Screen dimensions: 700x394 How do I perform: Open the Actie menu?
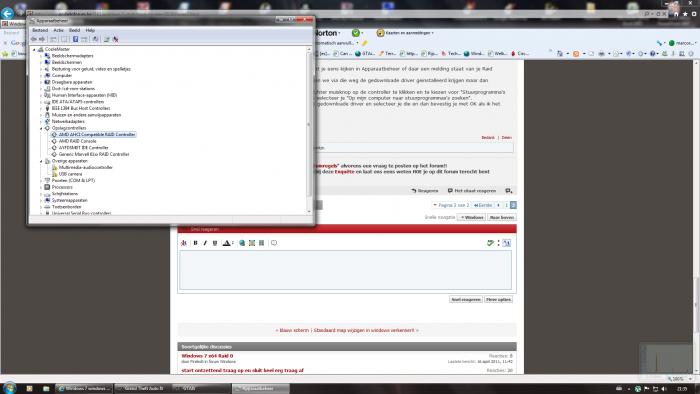click(58, 30)
